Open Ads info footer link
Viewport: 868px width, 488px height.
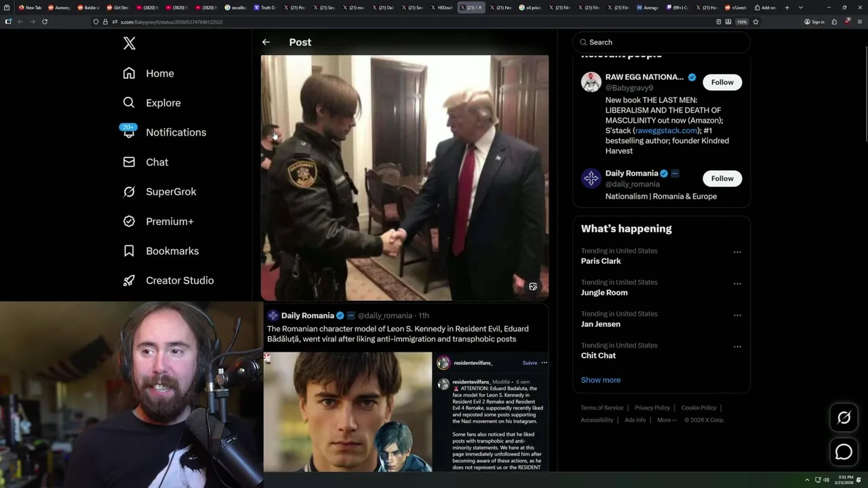[635, 420]
